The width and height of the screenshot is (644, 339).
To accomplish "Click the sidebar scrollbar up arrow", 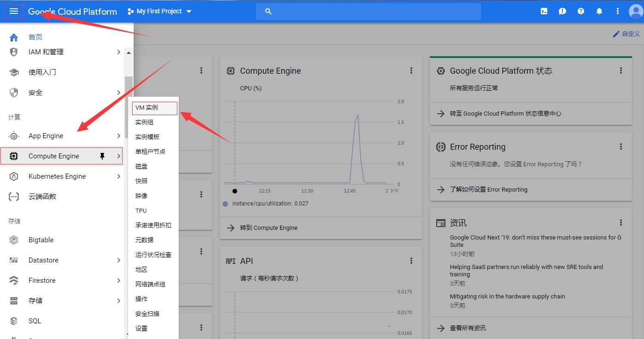I will [x=129, y=53].
